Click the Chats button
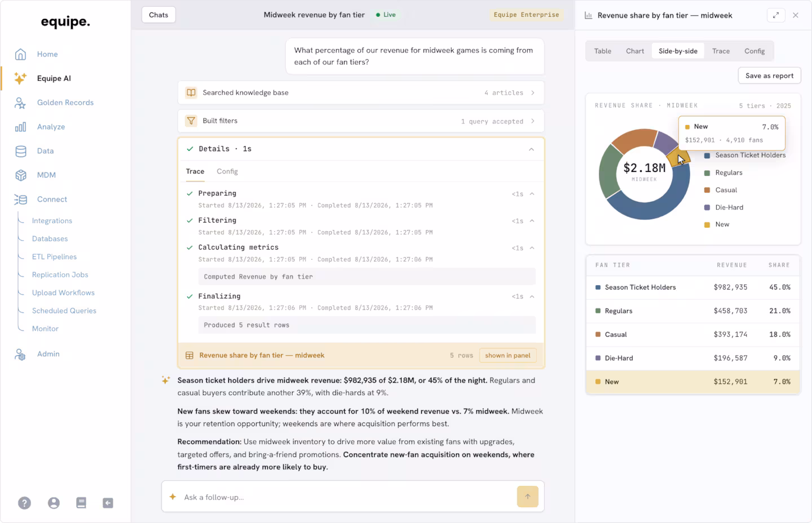 158,15
